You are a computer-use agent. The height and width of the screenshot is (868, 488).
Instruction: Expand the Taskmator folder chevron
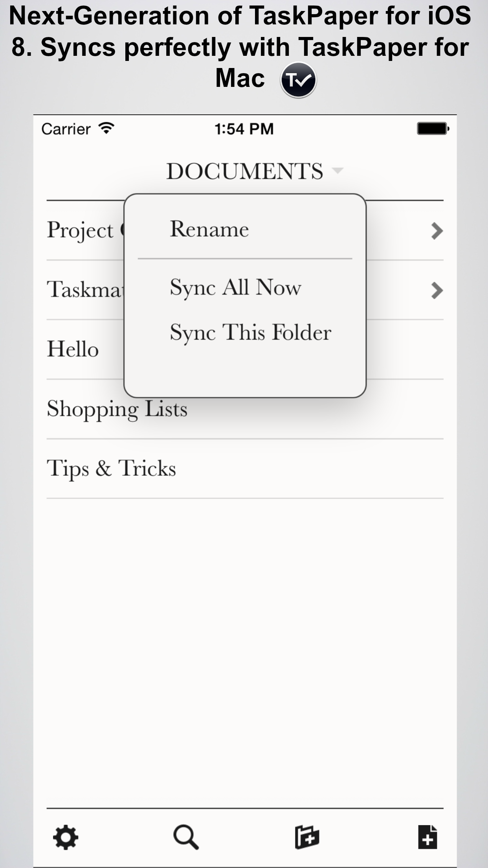tap(437, 291)
